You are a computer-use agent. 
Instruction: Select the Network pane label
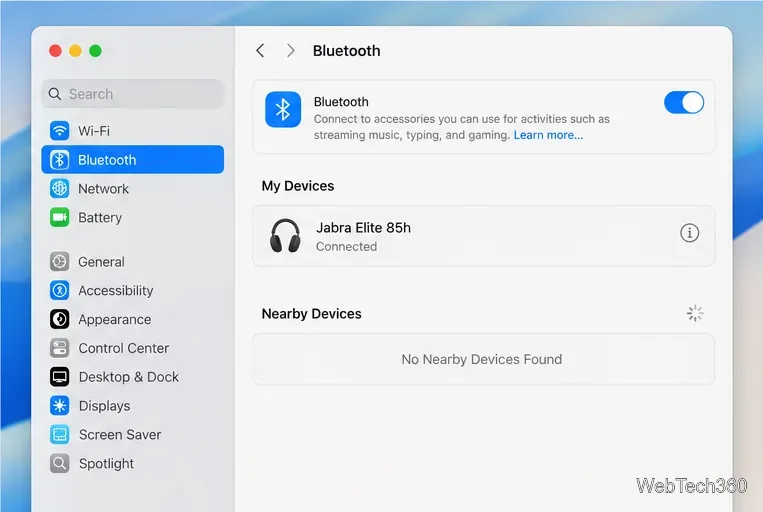coord(103,189)
